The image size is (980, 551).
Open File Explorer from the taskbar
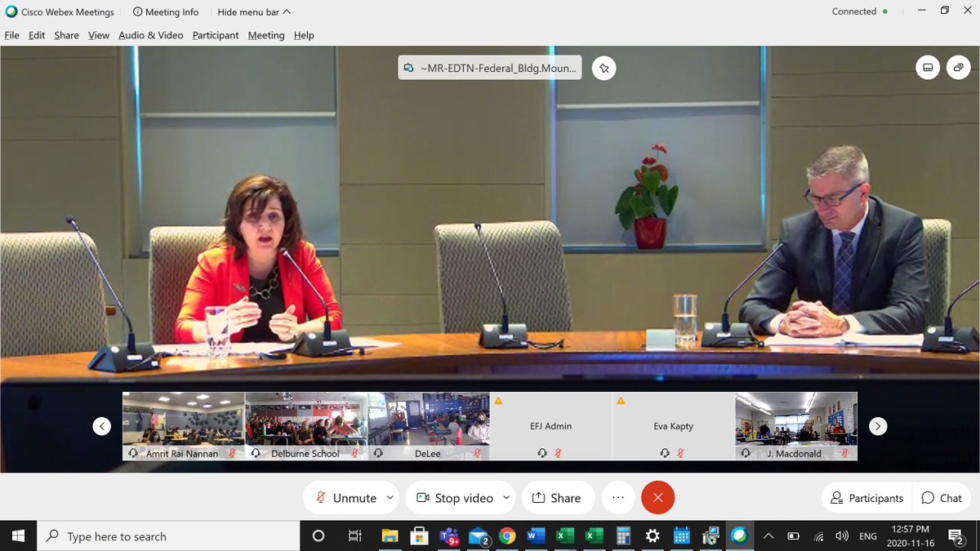point(389,536)
